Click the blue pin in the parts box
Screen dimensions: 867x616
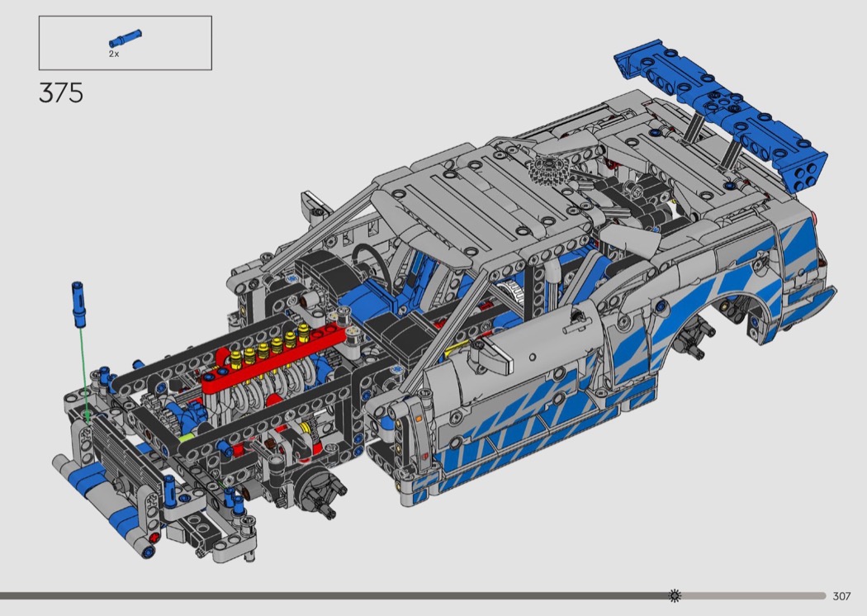[125, 39]
